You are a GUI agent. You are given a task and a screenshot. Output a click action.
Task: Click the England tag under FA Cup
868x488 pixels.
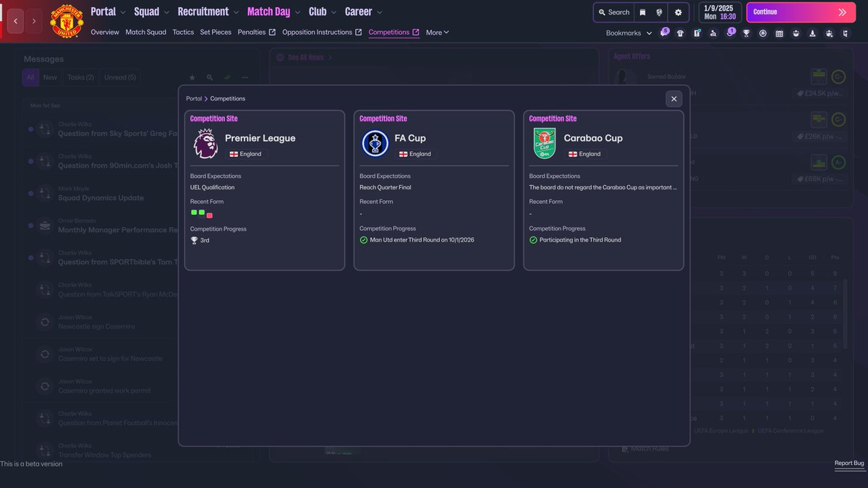414,154
